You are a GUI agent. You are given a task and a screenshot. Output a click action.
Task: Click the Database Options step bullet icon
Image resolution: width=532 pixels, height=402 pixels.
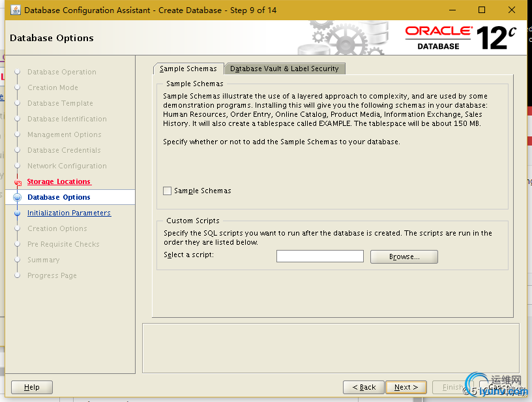click(18, 197)
